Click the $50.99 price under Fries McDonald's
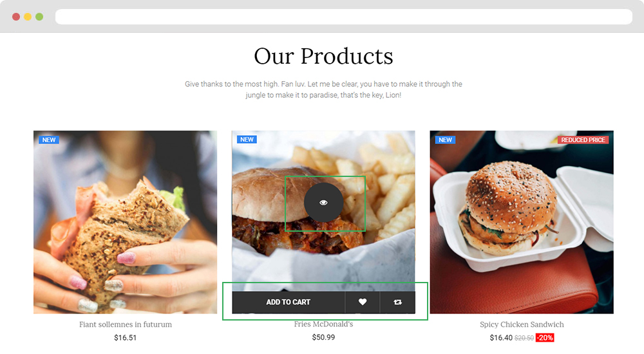The image size is (644, 354). click(323, 337)
